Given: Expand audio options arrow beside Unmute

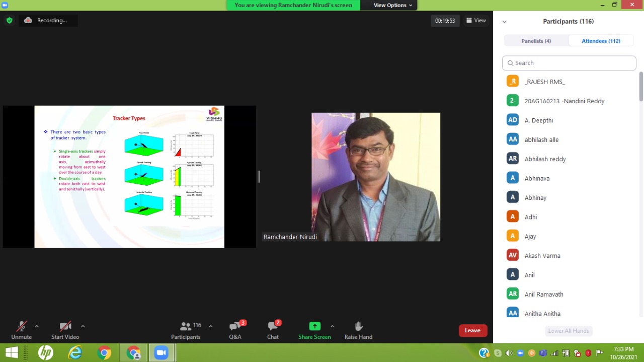Looking at the screenshot, I should click(37, 326).
